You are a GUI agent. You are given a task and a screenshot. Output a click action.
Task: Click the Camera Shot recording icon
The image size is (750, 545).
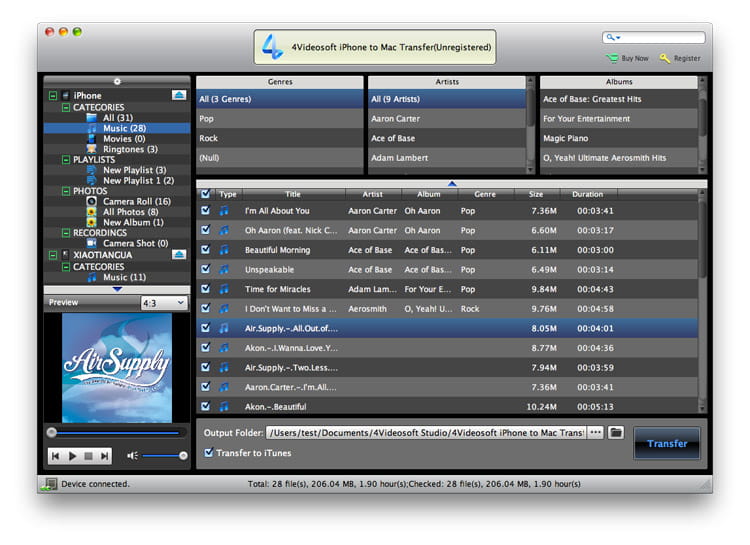91,243
